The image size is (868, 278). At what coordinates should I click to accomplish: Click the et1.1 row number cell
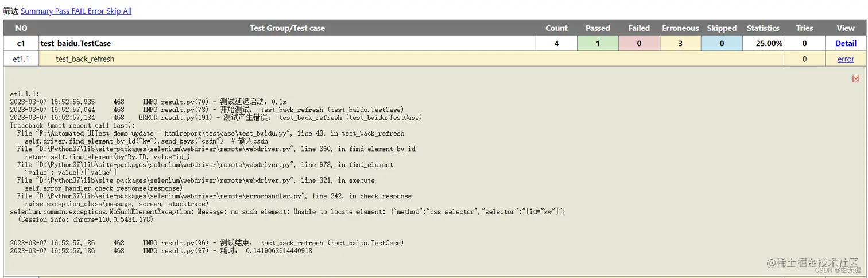coord(21,59)
